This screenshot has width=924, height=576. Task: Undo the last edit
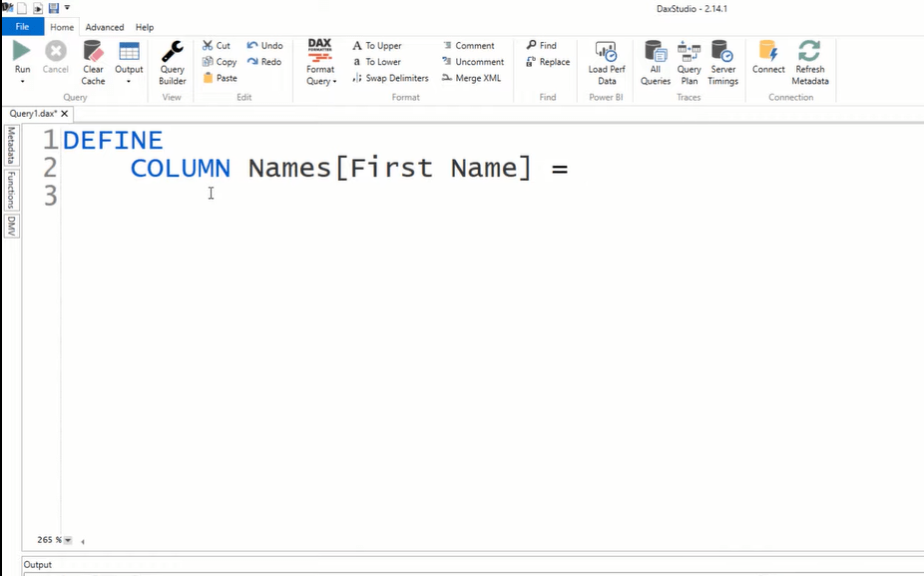pos(264,45)
